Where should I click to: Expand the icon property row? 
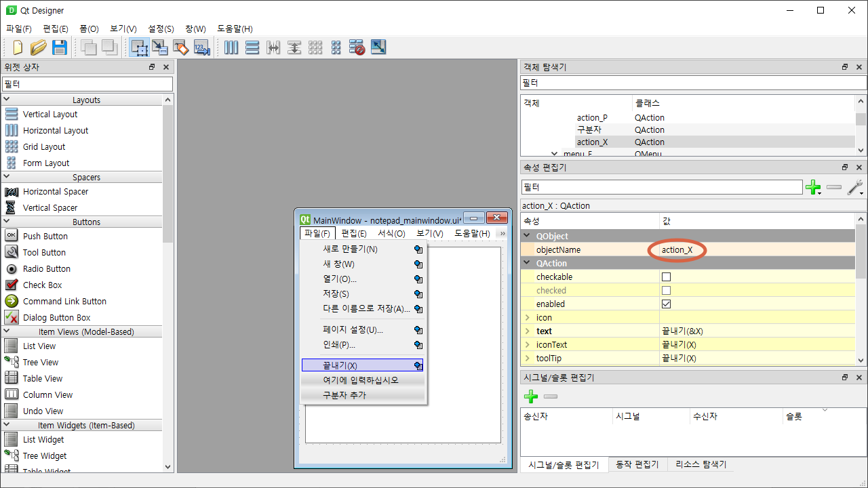pos(527,317)
